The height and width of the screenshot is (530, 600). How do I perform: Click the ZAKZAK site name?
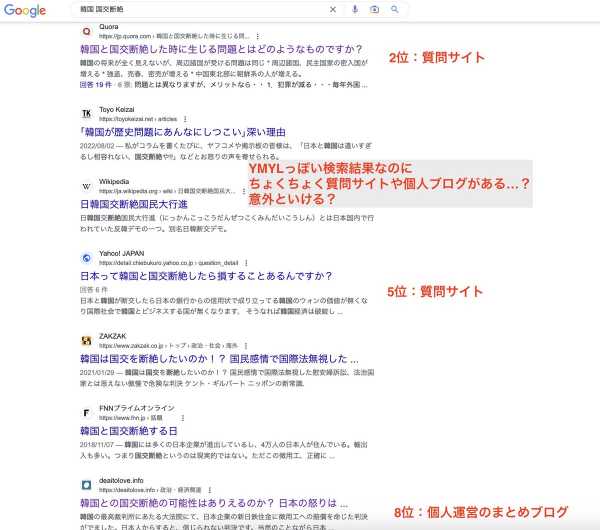[112, 336]
